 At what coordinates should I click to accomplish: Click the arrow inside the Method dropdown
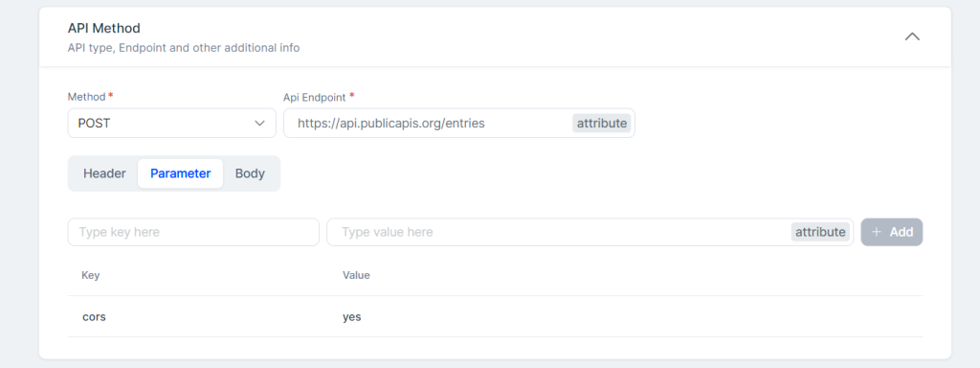pos(260,124)
